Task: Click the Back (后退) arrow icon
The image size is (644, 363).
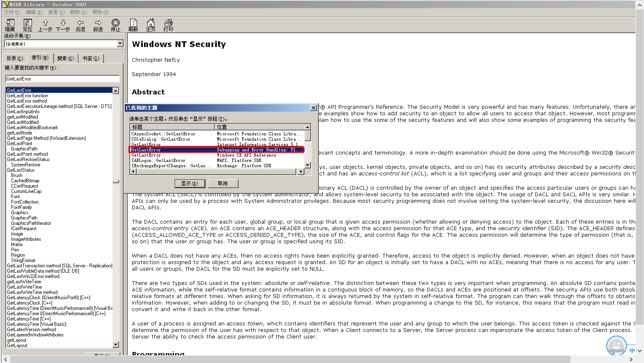Action: tap(81, 25)
